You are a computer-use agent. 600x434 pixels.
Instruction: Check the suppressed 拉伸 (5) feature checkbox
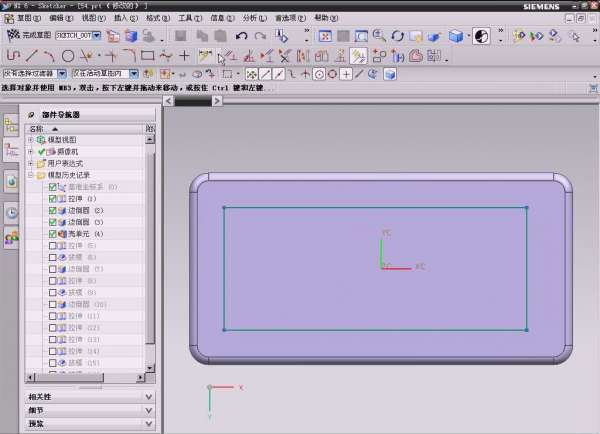pyautogui.click(x=53, y=246)
